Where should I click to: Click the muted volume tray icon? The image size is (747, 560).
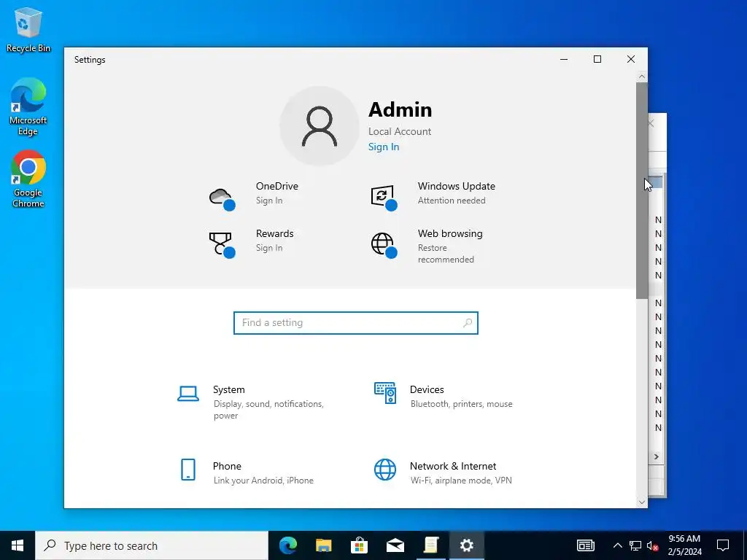pyautogui.click(x=652, y=545)
